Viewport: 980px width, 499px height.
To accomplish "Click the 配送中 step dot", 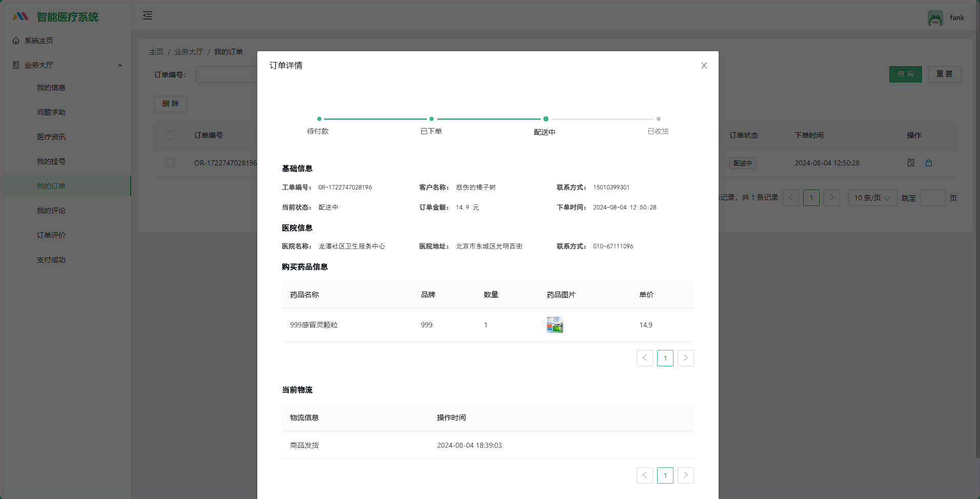I will [x=546, y=119].
